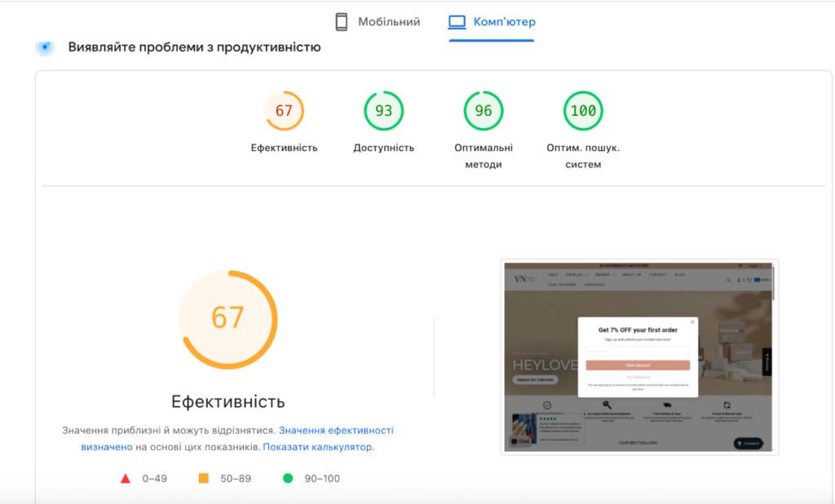Expand the Catalog menu in the site preview
Screen dimensions: 835x504
[575, 275]
